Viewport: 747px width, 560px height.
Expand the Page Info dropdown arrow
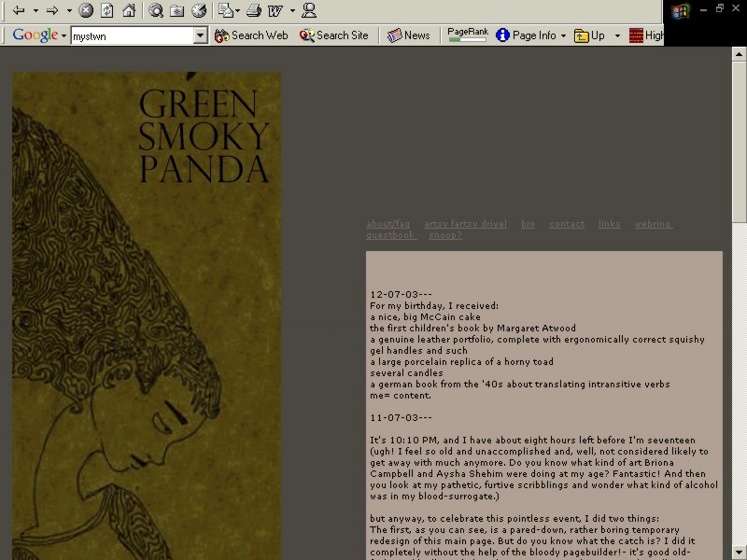pyautogui.click(x=563, y=35)
